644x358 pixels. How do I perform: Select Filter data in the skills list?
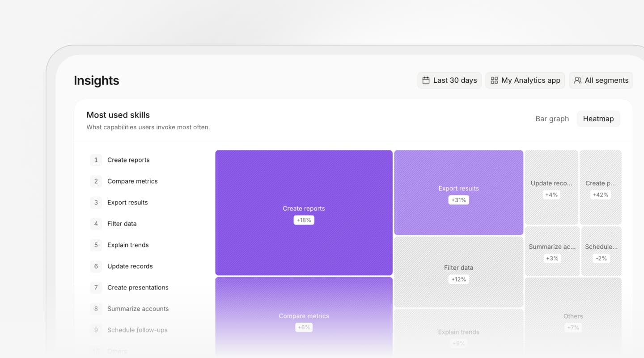tap(122, 224)
